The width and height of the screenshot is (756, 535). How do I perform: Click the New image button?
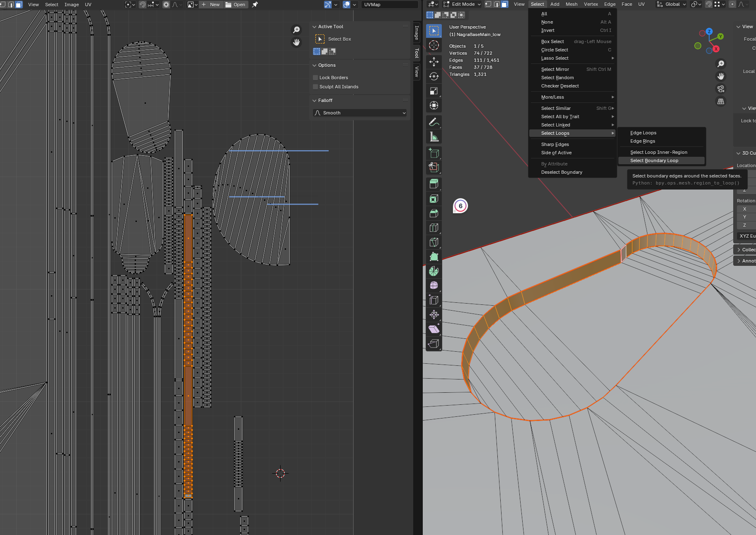point(211,5)
